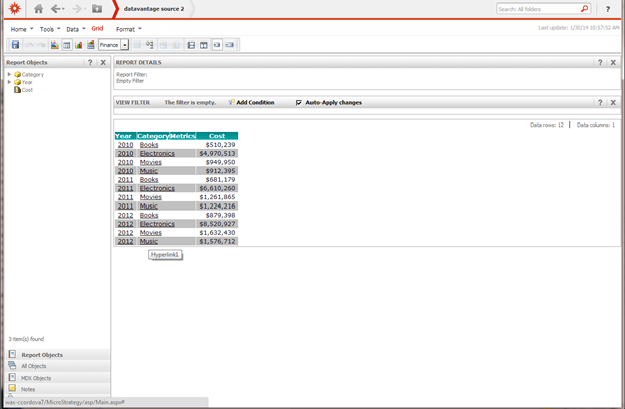This screenshot has height=409, width=625.
Task: Click the Redo toolbar icon
Action: click(41, 45)
